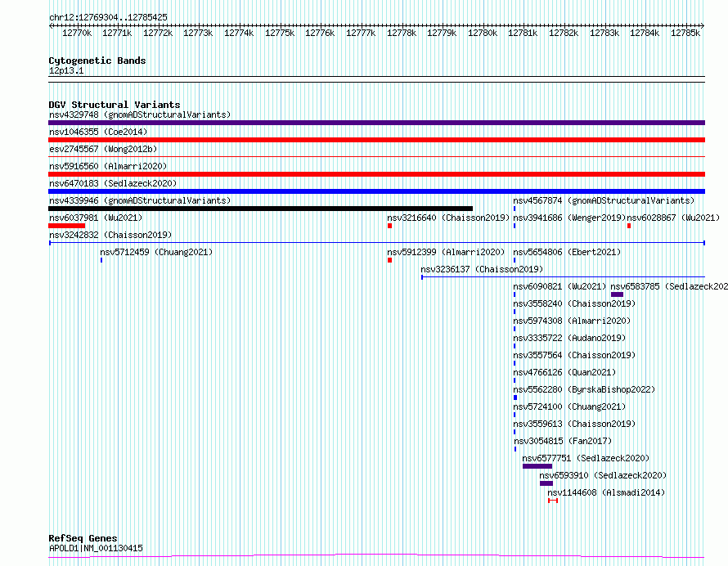Select nsv1144608 (Alsmadi2014) label

point(606,492)
